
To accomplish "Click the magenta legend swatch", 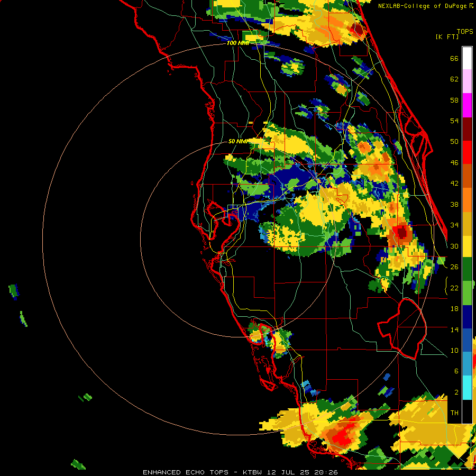I will click(x=467, y=105).
